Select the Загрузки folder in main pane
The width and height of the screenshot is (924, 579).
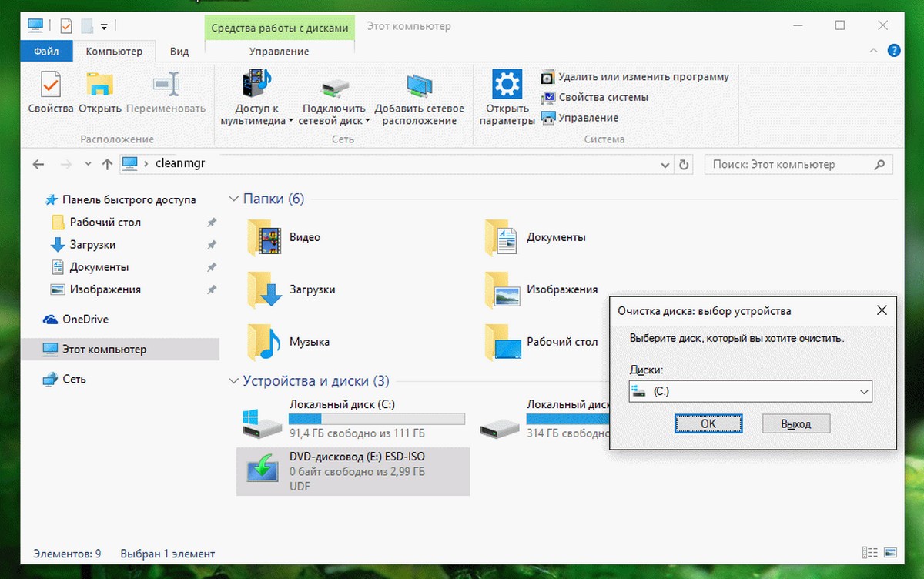pos(291,289)
